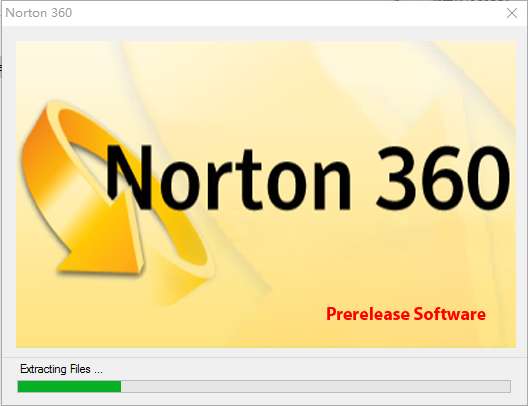Click the empty title bar area beside the title
The width and height of the screenshot is (528, 406).
(286, 13)
